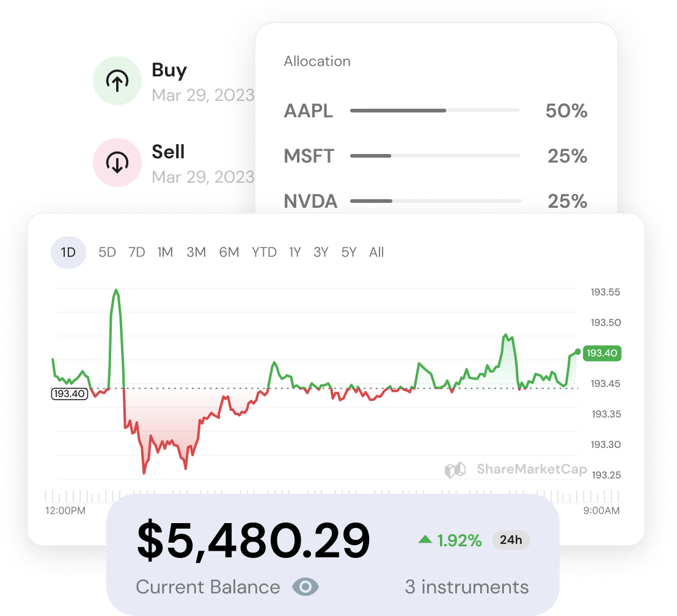Click the $5,480.29 balance amount
This screenshot has height=616, width=677.
tap(254, 540)
